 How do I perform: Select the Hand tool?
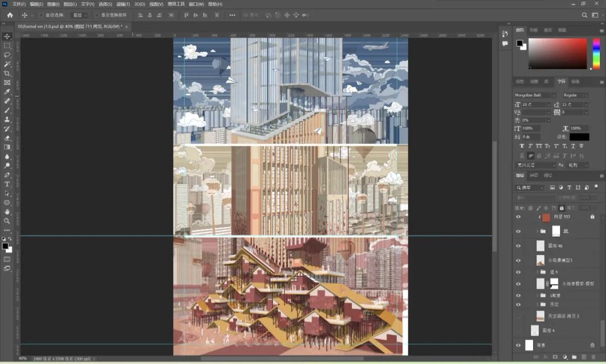7,212
